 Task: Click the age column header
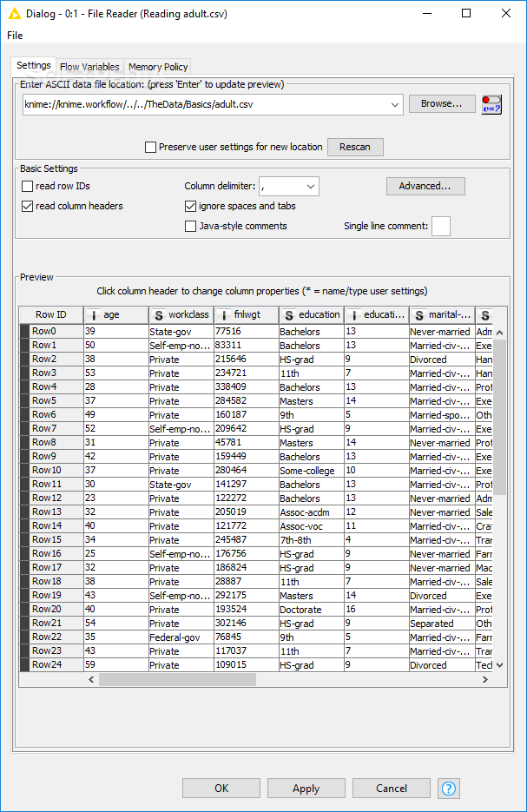[x=116, y=315]
